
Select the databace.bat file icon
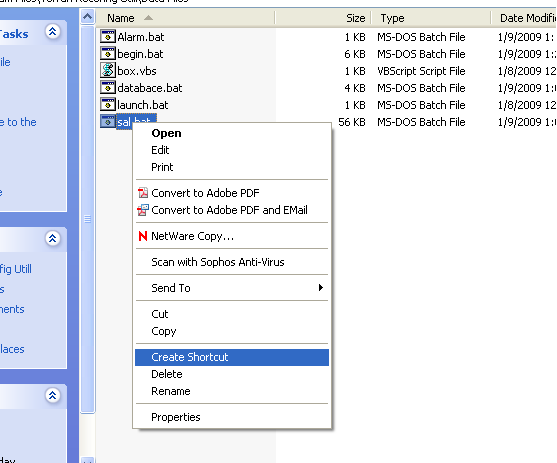(x=108, y=87)
